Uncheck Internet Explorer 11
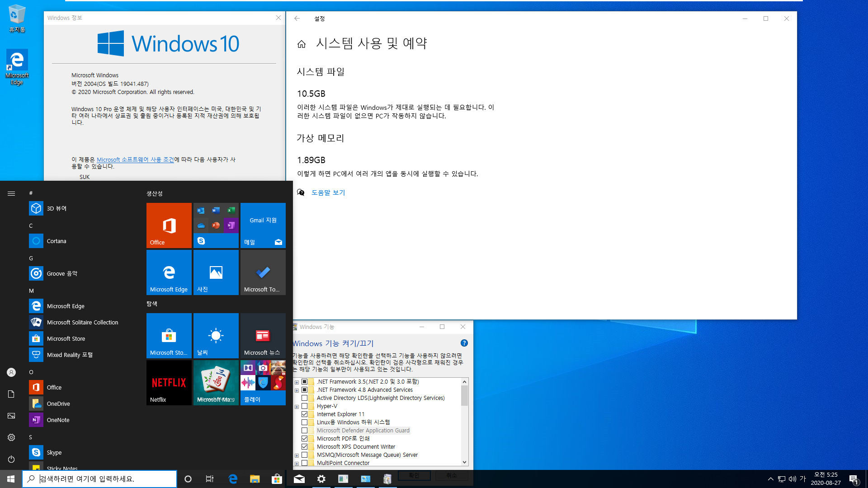 [304, 414]
